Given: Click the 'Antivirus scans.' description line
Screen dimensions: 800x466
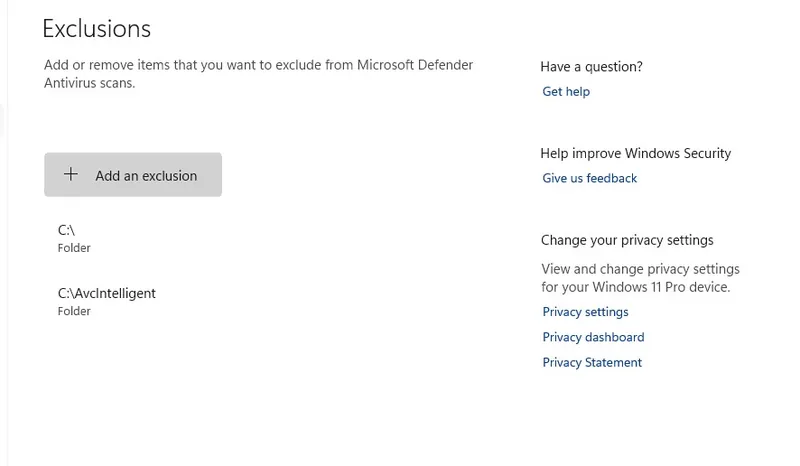Looking at the screenshot, I should click(x=89, y=83).
